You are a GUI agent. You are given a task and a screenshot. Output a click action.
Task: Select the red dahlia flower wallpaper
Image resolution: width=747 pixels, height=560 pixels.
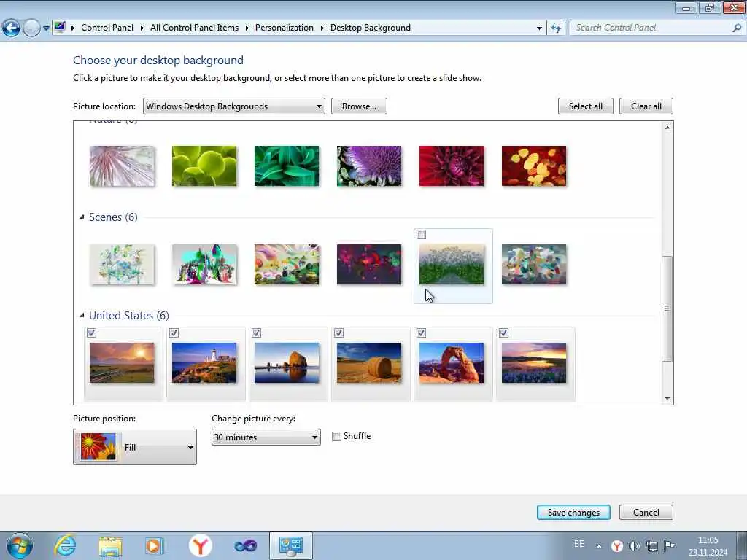coord(452,166)
